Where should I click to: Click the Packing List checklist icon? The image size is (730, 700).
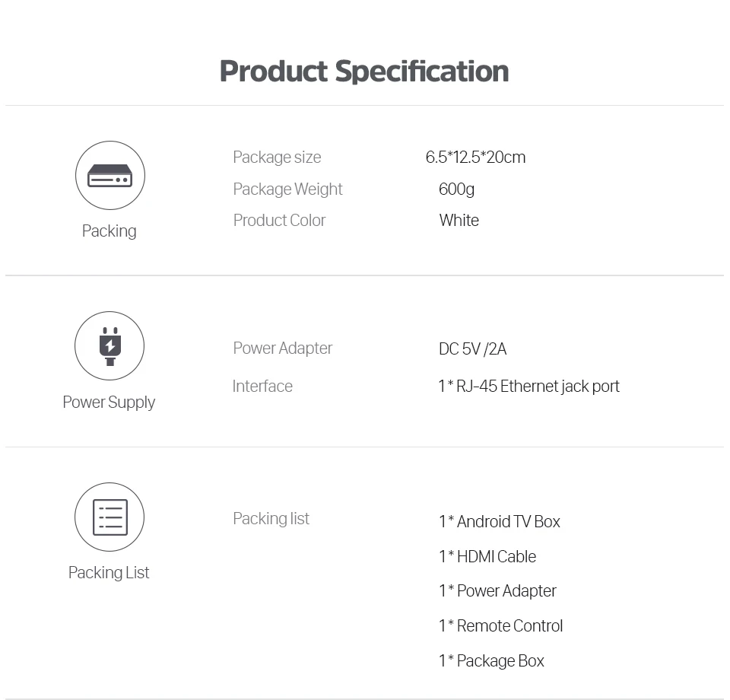[x=109, y=517]
